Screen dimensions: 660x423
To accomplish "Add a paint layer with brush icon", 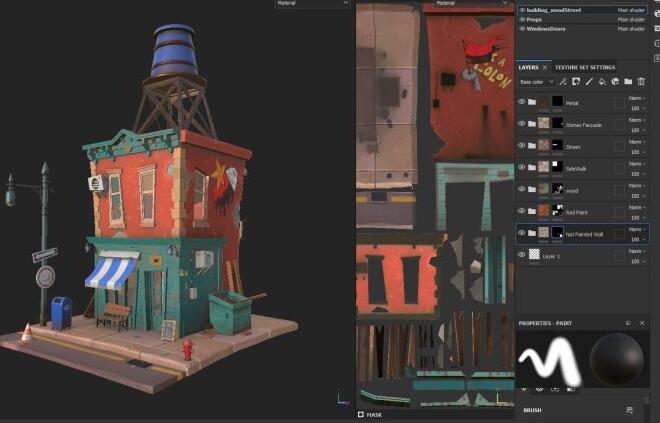I will 590,81.
